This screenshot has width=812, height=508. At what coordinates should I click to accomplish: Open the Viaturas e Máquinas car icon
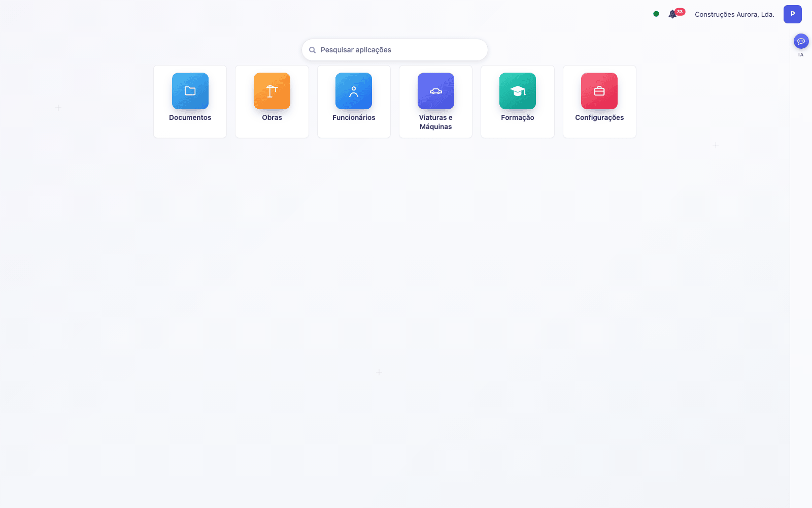(436, 91)
